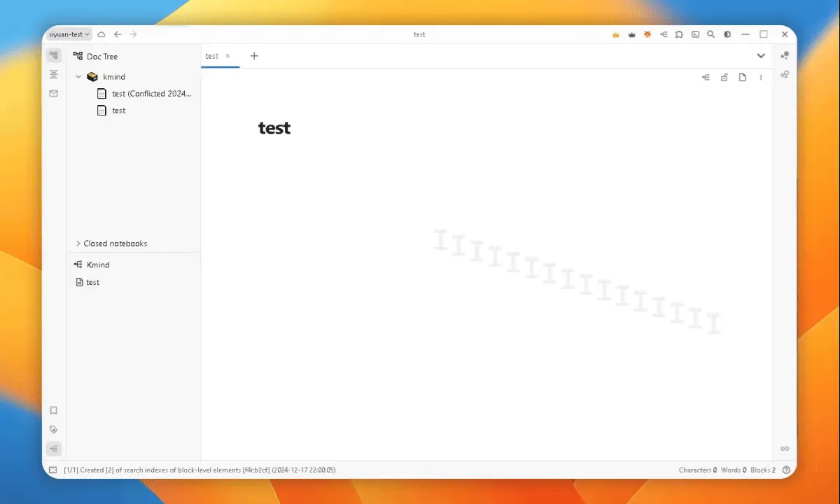Open the Tag panel in left dock

click(x=54, y=429)
